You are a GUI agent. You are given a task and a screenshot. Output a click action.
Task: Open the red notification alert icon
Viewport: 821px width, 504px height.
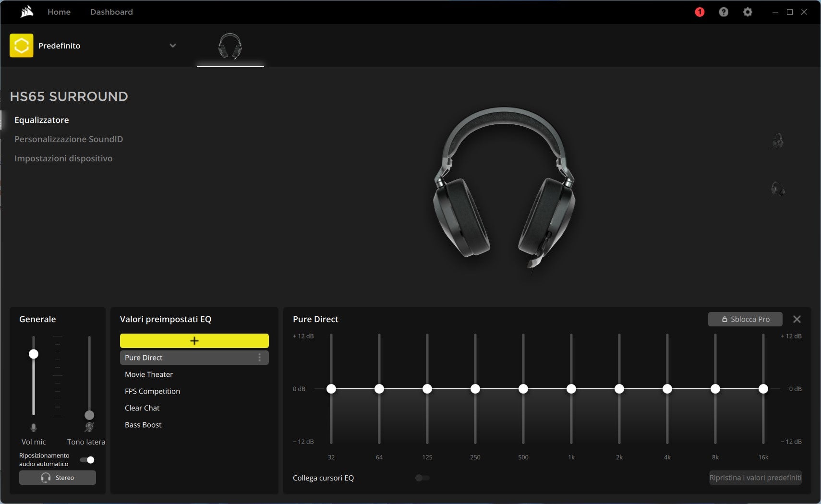tap(700, 12)
